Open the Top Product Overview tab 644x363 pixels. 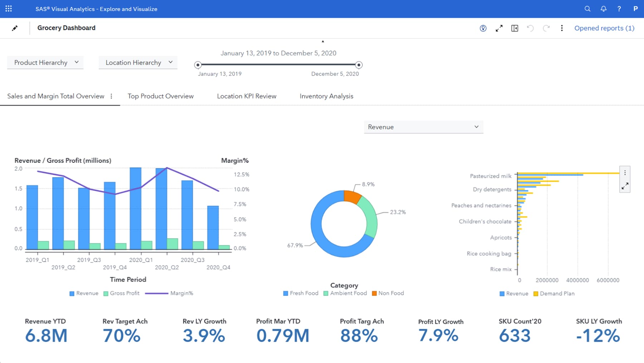pos(160,96)
